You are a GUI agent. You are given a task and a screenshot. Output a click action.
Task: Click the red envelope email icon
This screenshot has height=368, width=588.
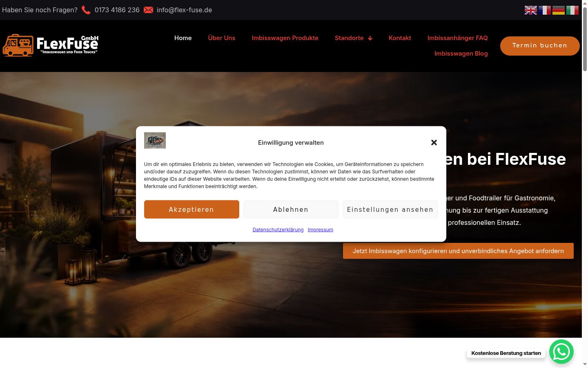(148, 10)
